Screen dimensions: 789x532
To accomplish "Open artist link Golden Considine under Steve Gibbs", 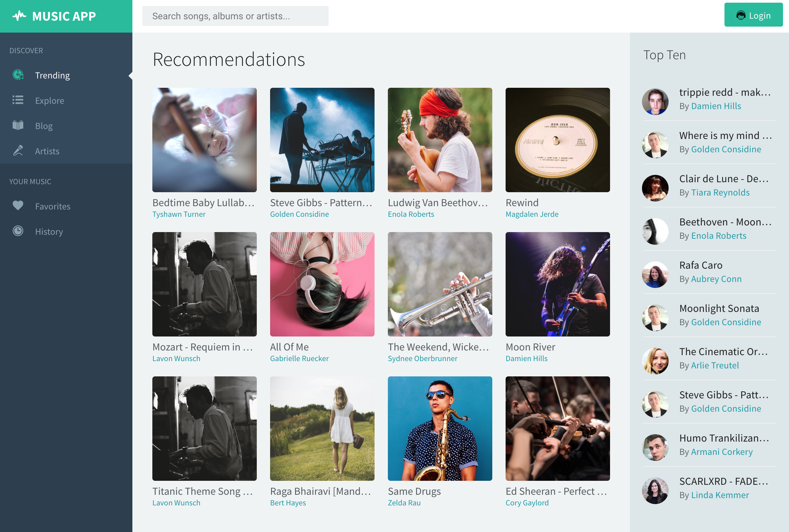I will click(x=299, y=214).
